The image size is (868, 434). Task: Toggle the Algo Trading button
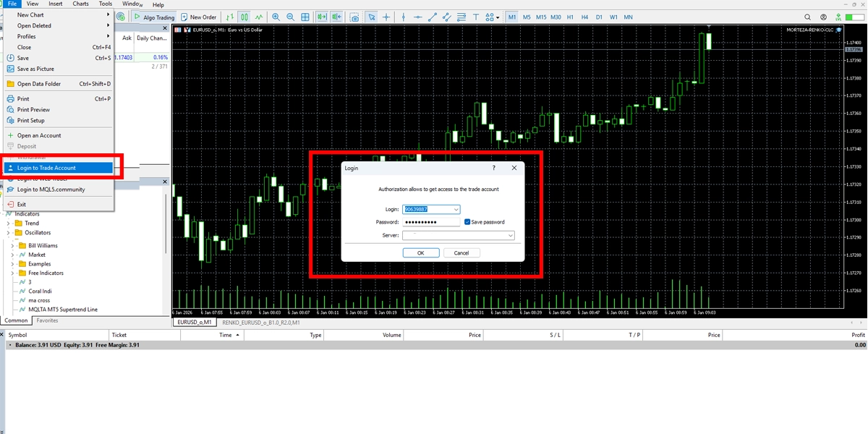(x=154, y=17)
